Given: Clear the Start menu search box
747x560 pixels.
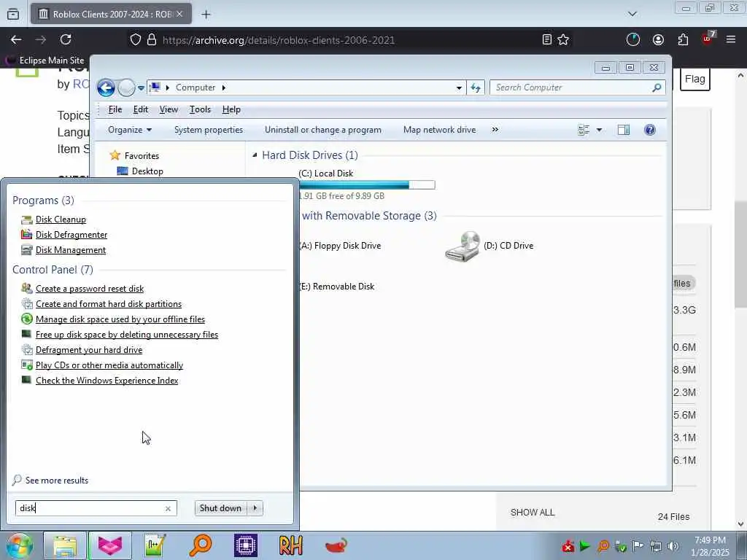Looking at the screenshot, I should pos(169,508).
